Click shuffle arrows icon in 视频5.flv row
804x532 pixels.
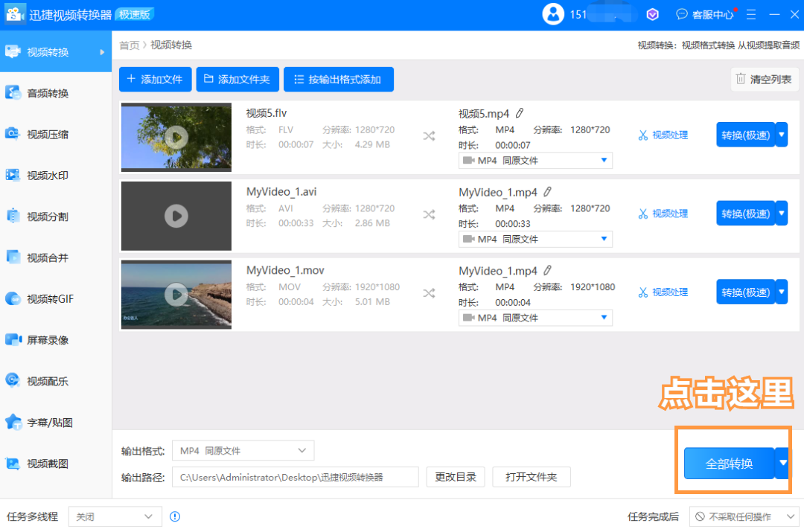coord(430,136)
